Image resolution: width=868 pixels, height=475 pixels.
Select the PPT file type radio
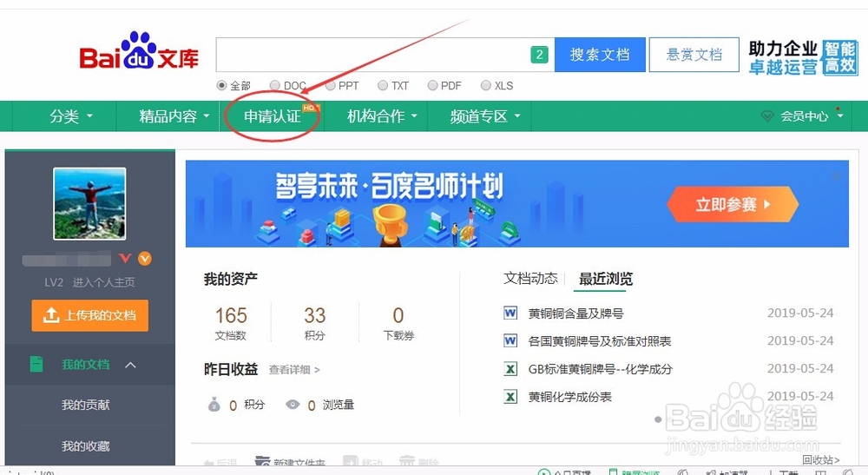[330, 85]
